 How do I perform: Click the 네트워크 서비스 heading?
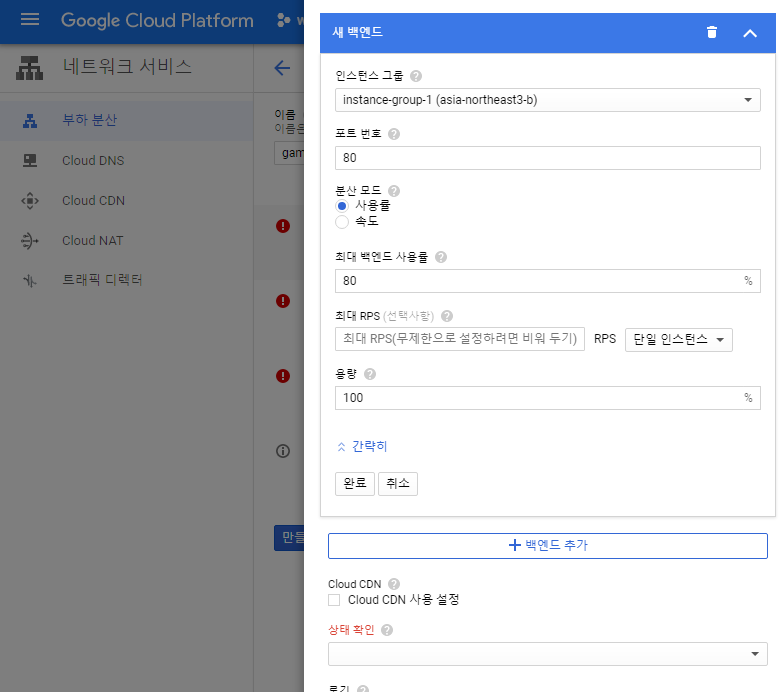click(127, 67)
